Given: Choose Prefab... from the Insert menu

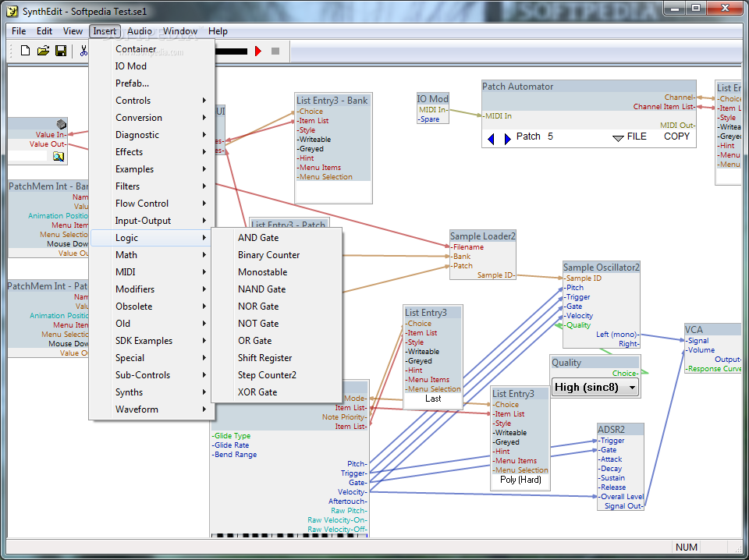Looking at the screenshot, I should 152,83.
